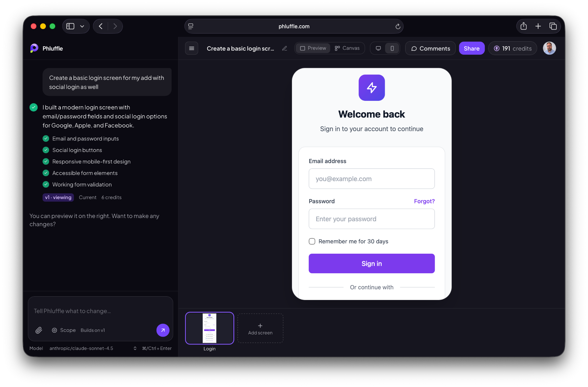Click the purple Share button
588x387 pixels.
472,48
